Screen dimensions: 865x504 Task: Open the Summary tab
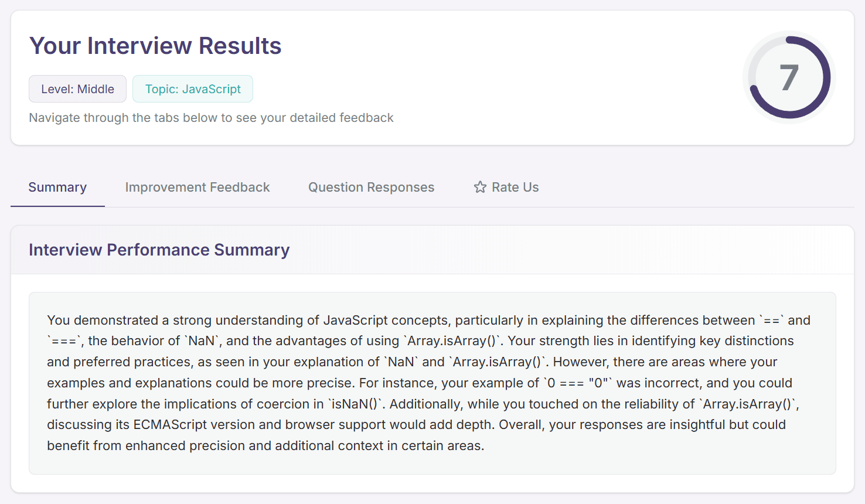tap(57, 187)
